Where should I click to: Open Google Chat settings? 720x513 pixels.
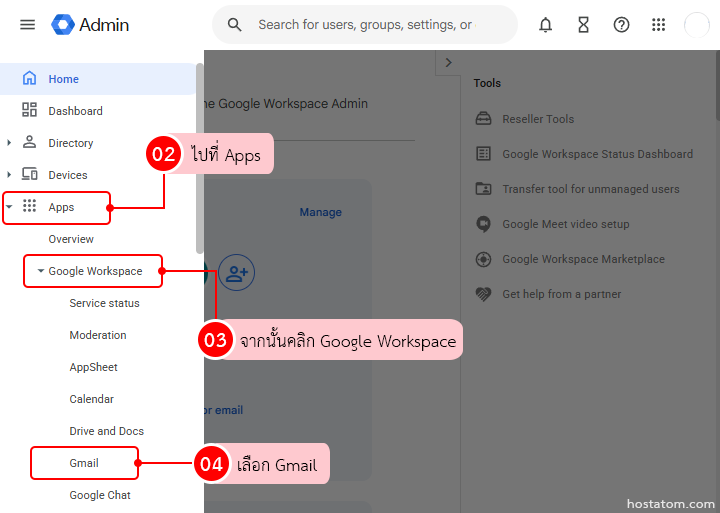tap(100, 495)
